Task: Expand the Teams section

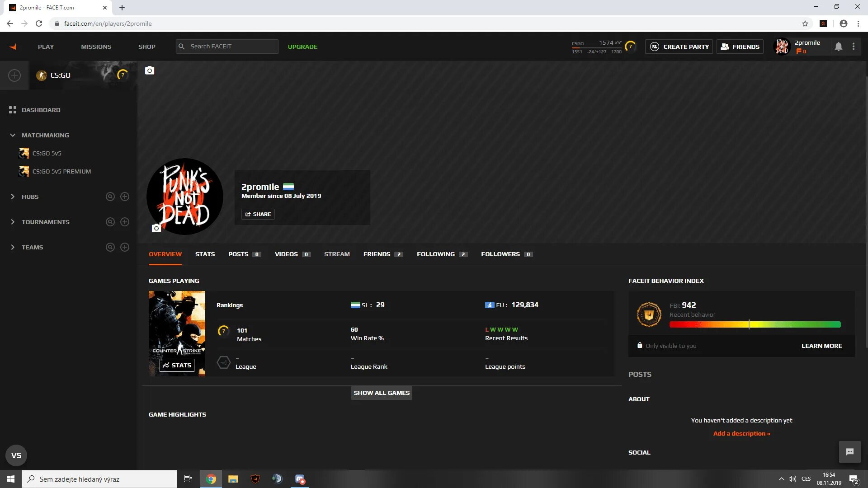Action: coord(13,247)
